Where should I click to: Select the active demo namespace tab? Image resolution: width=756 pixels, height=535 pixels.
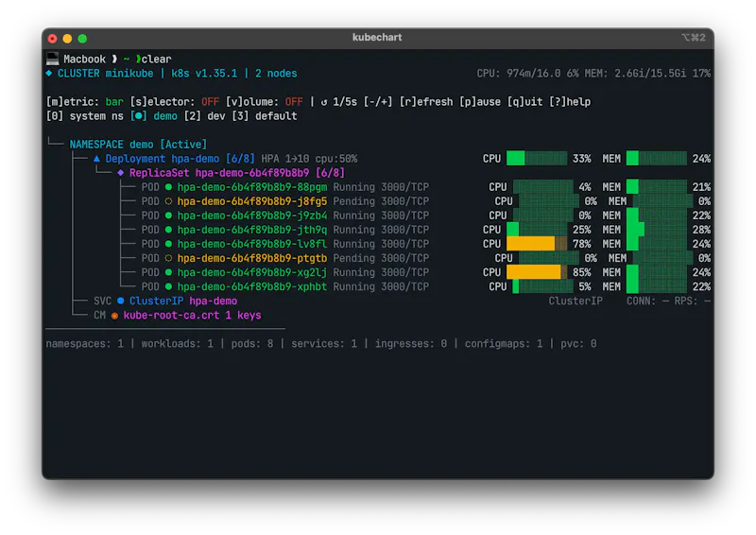coord(154,116)
